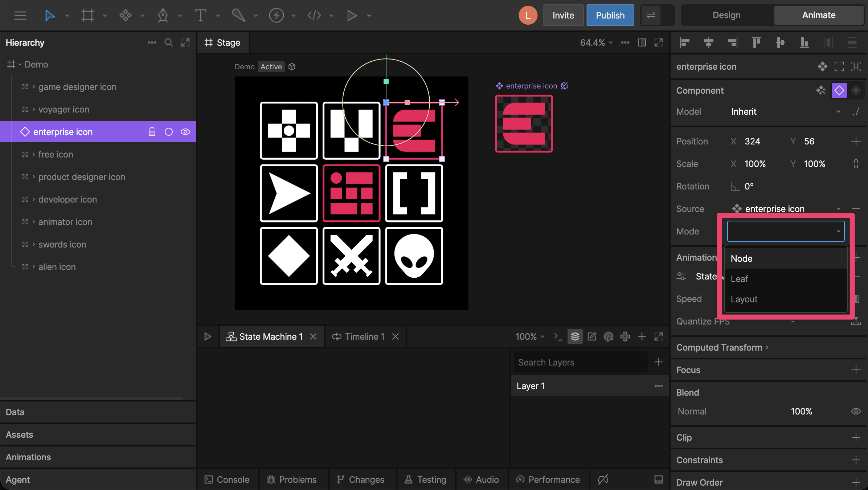Open the Mode dropdown field
The image size is (868, 490).
pos(786,231)
